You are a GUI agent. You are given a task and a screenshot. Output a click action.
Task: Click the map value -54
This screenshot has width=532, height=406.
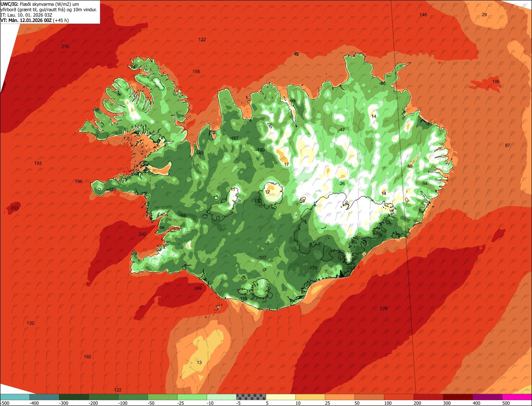point(424,183)
